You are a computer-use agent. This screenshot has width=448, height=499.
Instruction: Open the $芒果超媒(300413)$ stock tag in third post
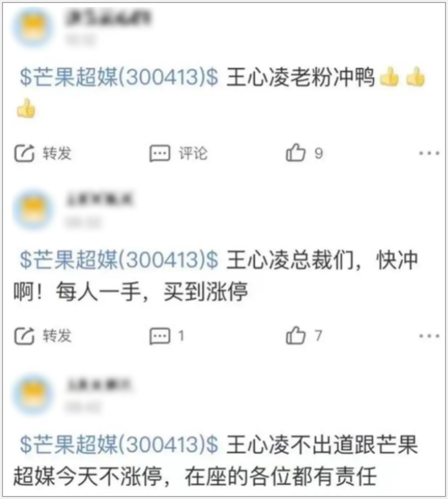(x=119, y=444)
